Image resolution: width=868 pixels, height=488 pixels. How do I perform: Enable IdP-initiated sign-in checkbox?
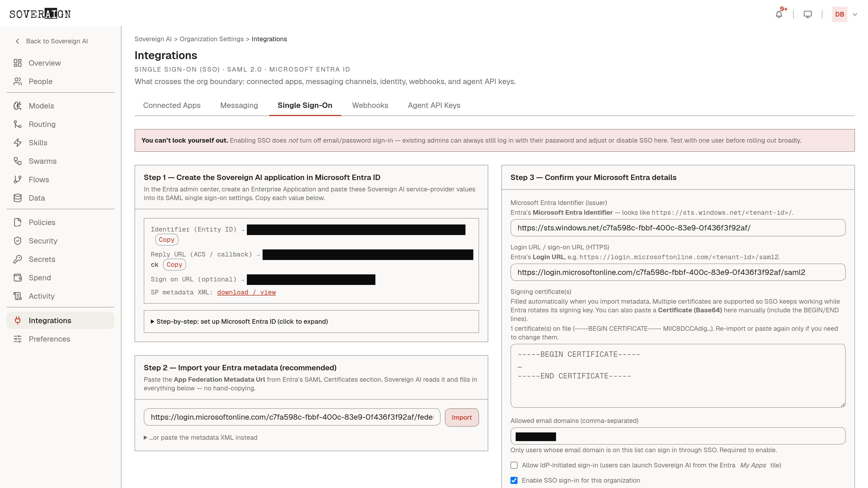pos(514,465)
